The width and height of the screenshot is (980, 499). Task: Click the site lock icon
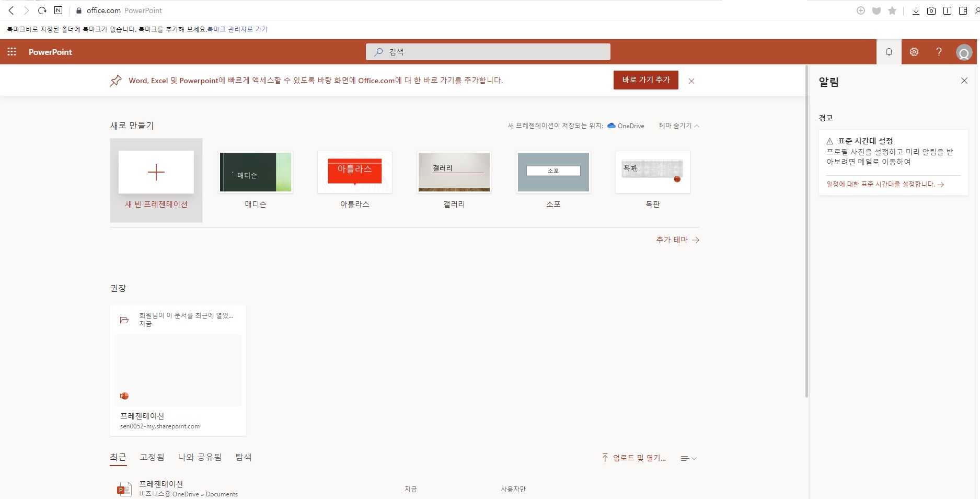(79, 10)
